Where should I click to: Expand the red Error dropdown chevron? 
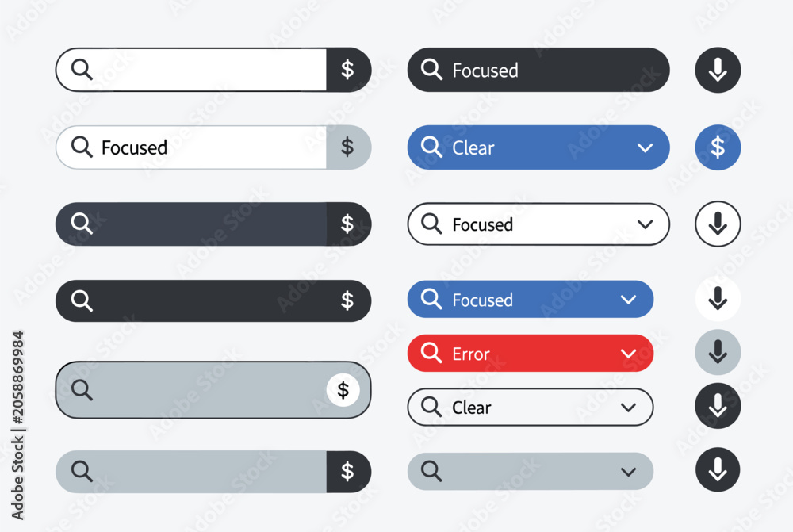point(628,353)
